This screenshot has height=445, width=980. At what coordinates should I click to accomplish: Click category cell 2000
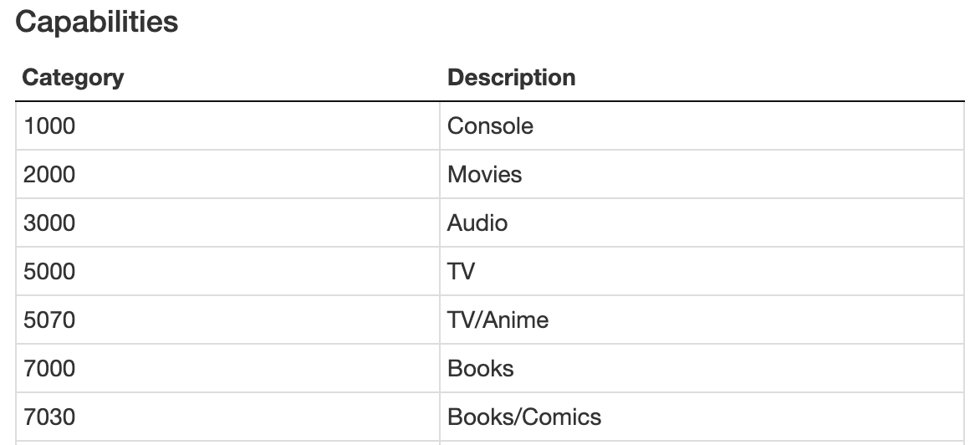point(227,174)
